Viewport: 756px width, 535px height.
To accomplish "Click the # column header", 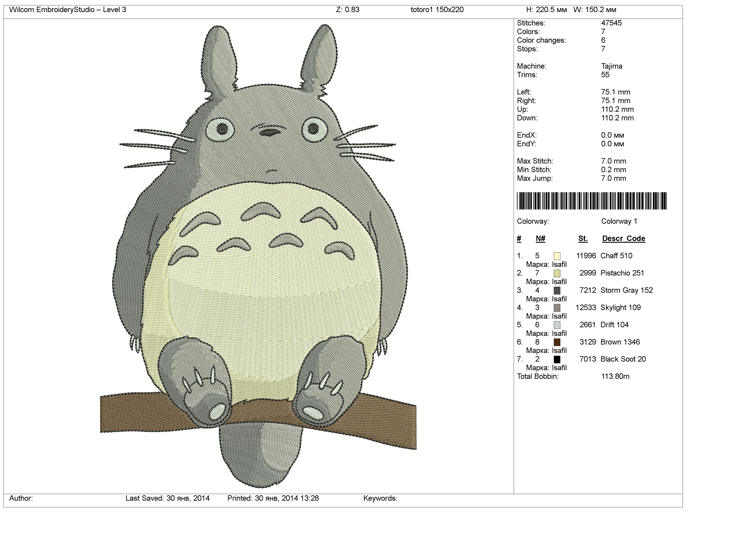I will pos(519,239).
